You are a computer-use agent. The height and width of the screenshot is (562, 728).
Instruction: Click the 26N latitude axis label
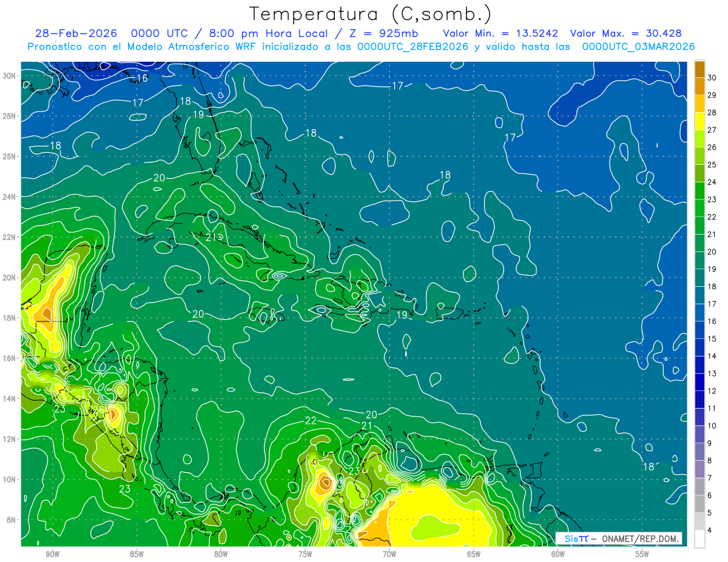(9, 156)
